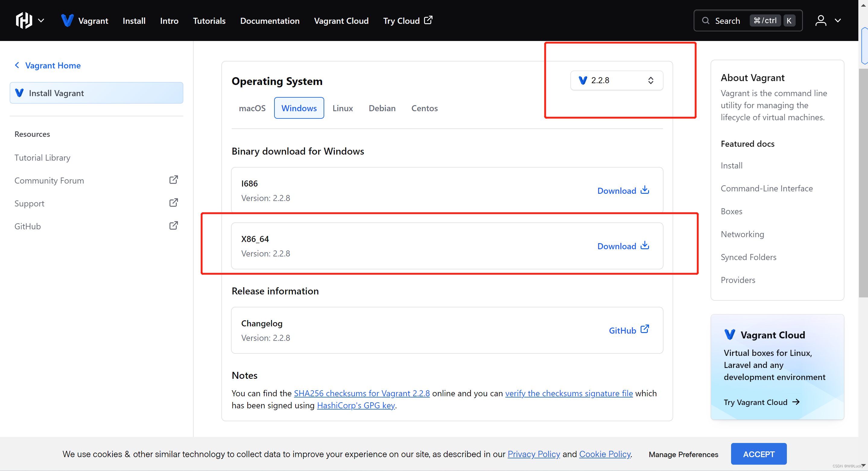Open Tutorial Library resource

(43, 158)
